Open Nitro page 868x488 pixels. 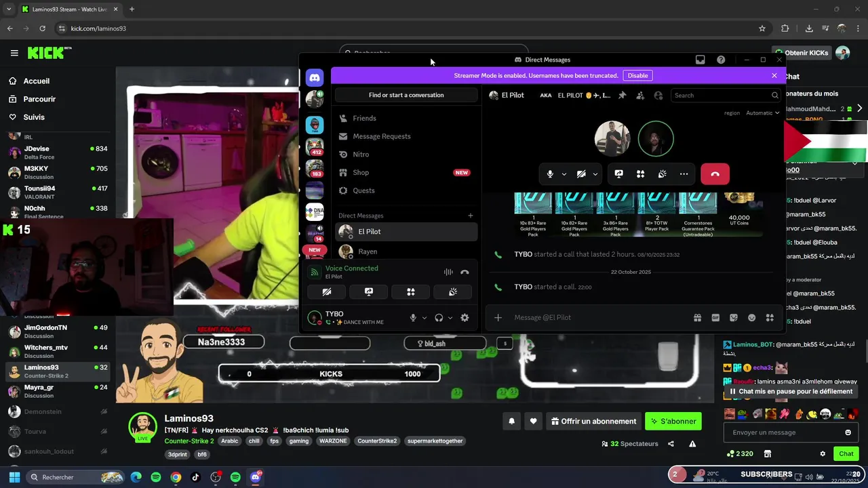point(406,155)
